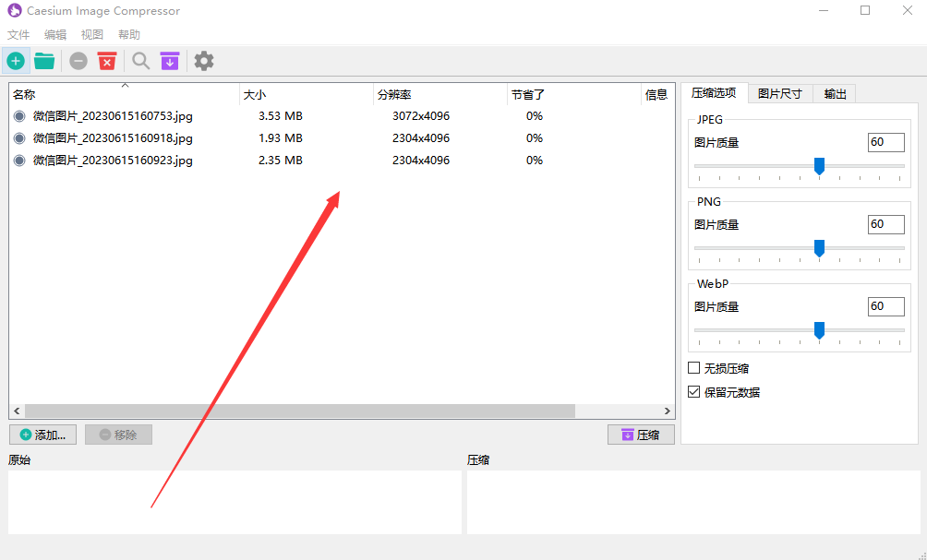The height and width of the screenshot is (560, 927).
Task: Click the magnifier preview toolbar icon
Action: click(140, 61)
